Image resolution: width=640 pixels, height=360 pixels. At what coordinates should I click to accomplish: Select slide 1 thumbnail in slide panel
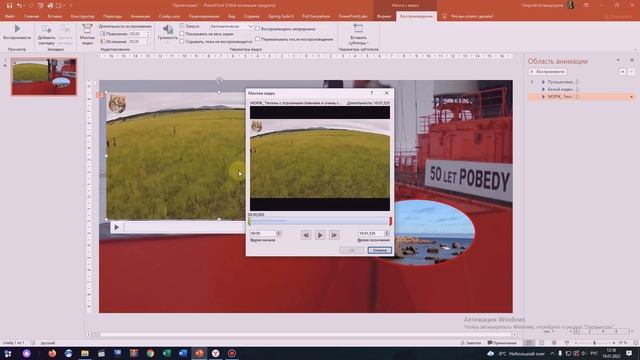[44, 77]
